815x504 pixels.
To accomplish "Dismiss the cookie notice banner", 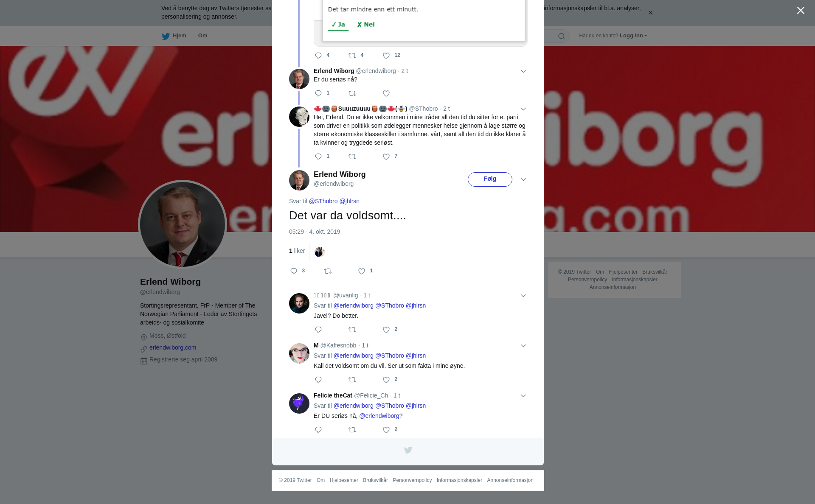I will pos(650,13).
